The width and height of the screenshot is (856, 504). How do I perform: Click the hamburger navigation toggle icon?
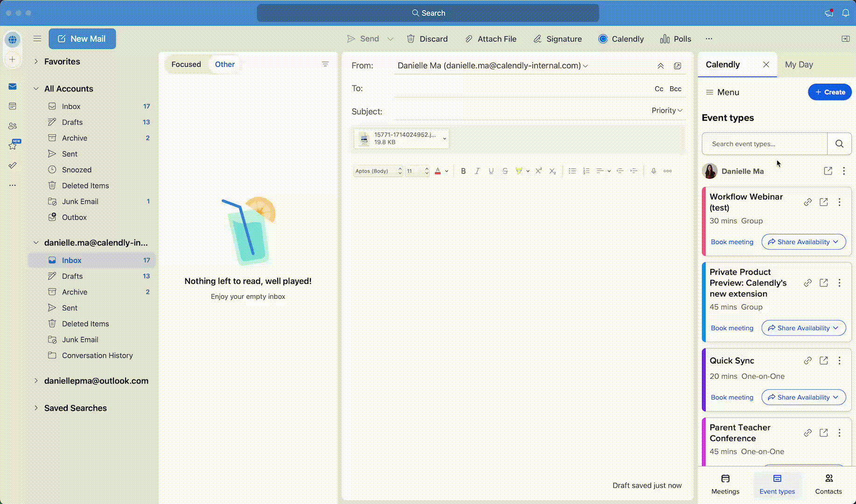click(37, 39)
